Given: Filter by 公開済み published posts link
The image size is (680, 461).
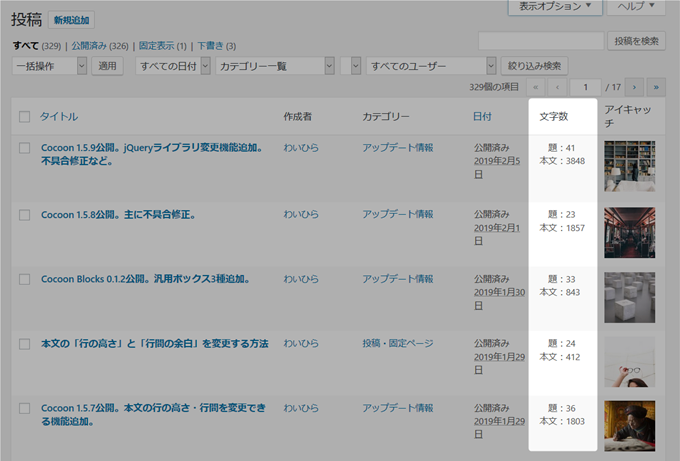Looking at the screenshot, I should 91,46.
